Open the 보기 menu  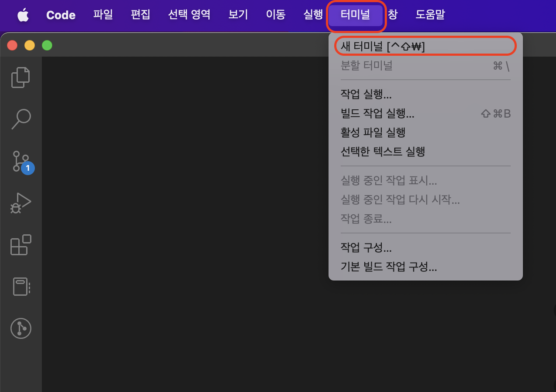coord(238,15)
